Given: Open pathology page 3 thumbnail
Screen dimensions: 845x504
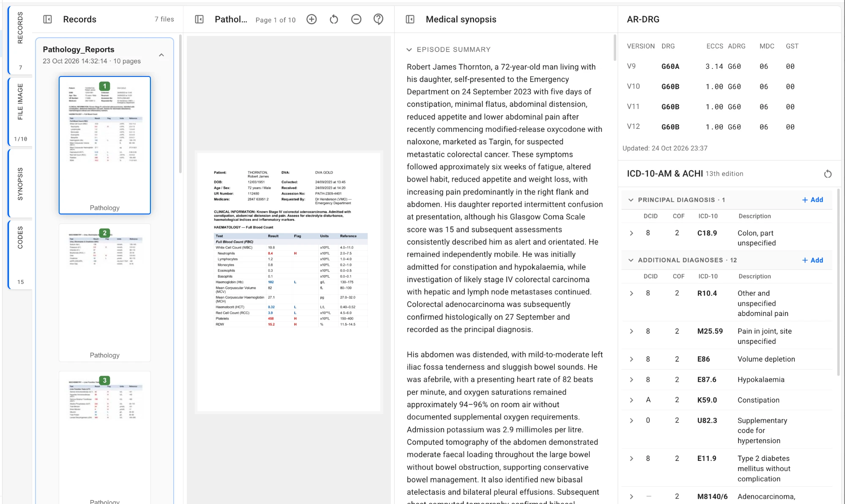Looking at the screenshot, I should coord(105,437).
